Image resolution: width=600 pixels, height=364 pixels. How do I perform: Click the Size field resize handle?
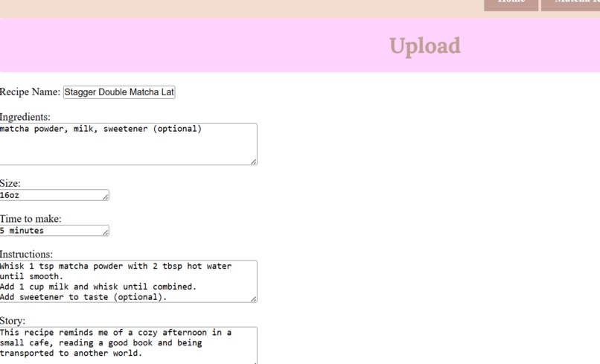coord(106,197)
